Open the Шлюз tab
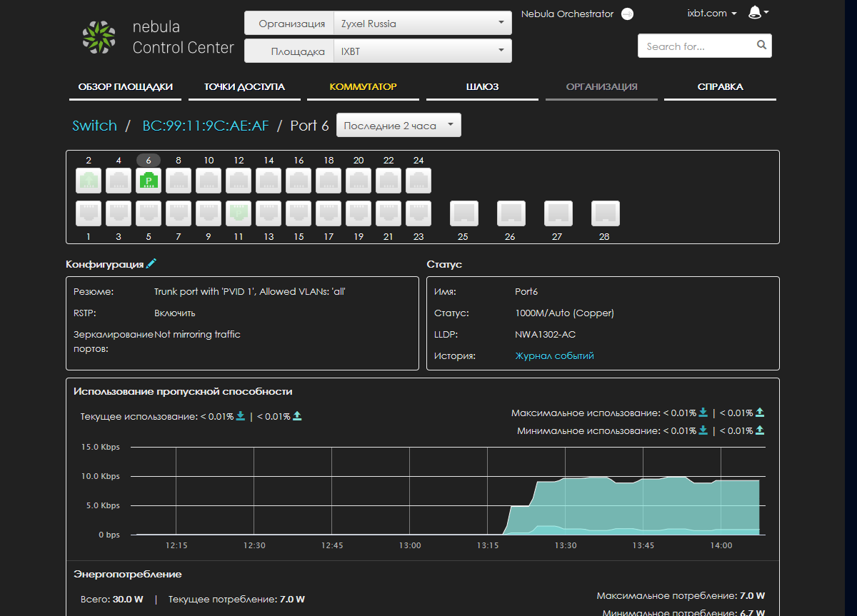 click(x=482, y=87)
